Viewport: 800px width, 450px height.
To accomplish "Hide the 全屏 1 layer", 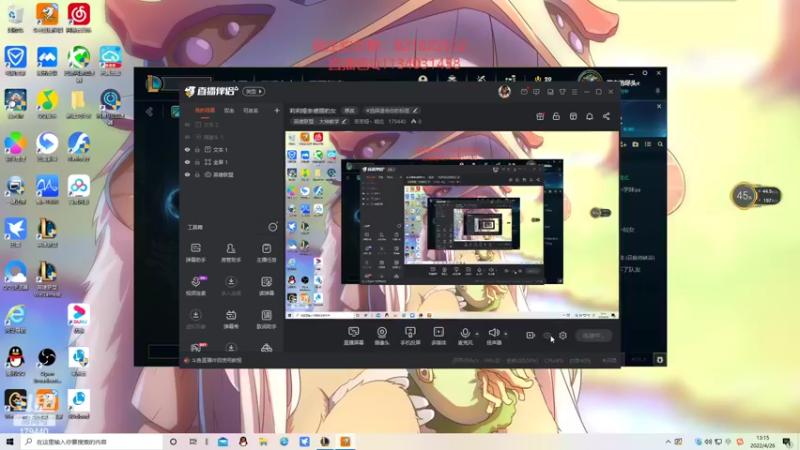I will (187, 162).
